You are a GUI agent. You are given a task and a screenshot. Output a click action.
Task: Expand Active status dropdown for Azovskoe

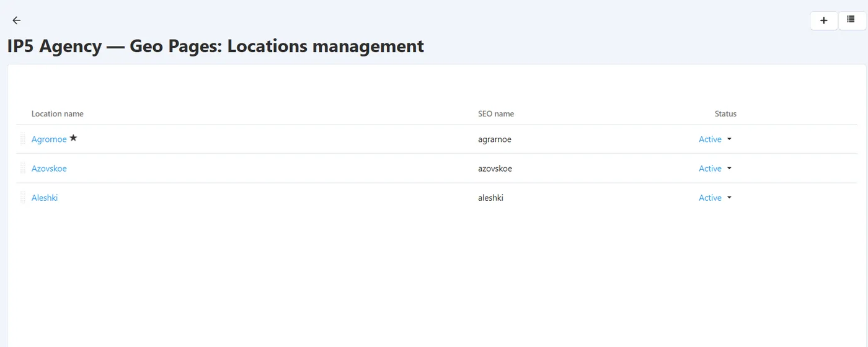pos(715,169)
